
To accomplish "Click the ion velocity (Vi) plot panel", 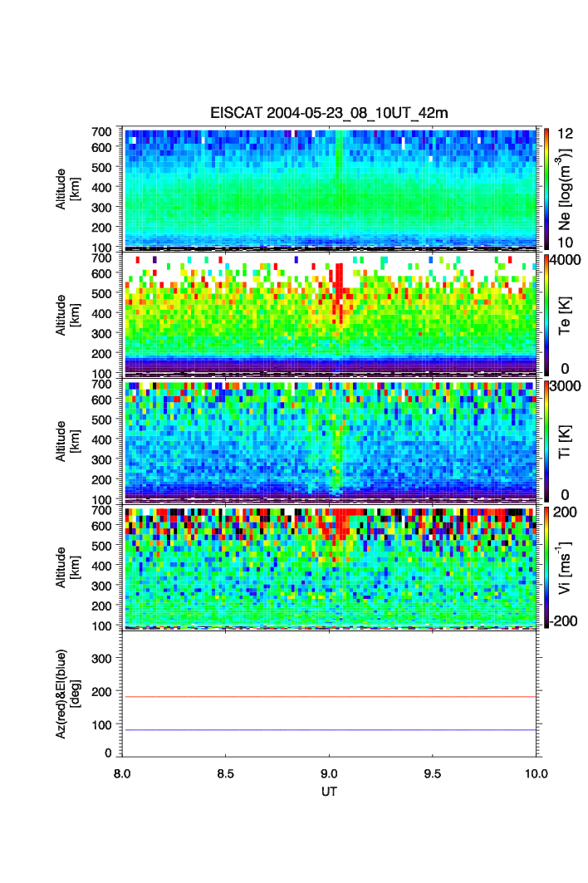I will click(330, 567).
